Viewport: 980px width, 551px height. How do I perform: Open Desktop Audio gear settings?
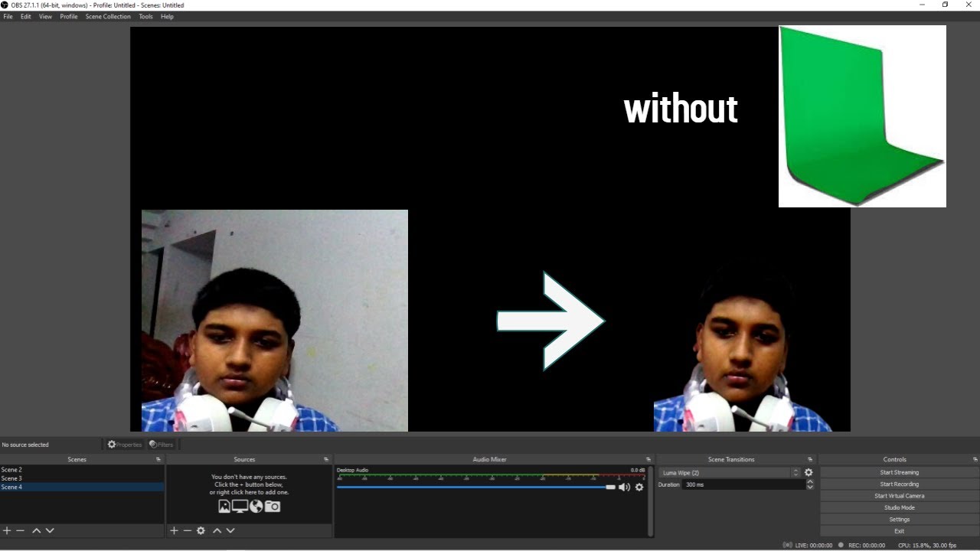639,487
